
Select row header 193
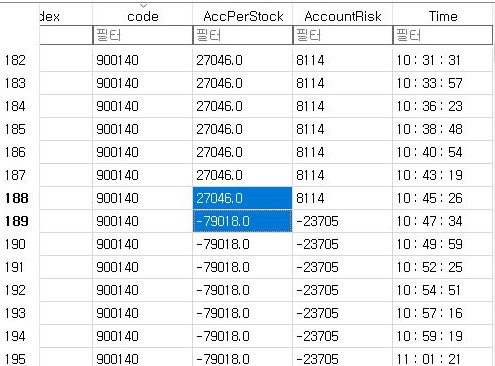pyautogui.click(x=19, y=313)
